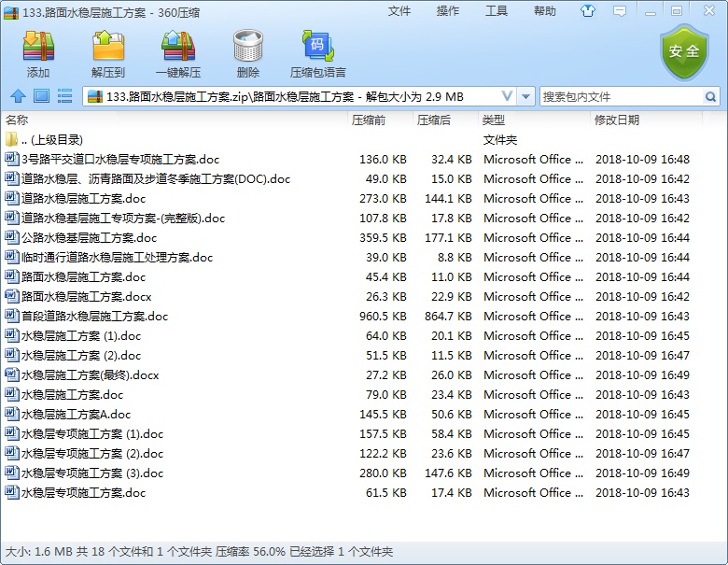728x565 pixels.
Task: Click the 解压到 (Extract to) icon
Action: click(x=108, y=46)
